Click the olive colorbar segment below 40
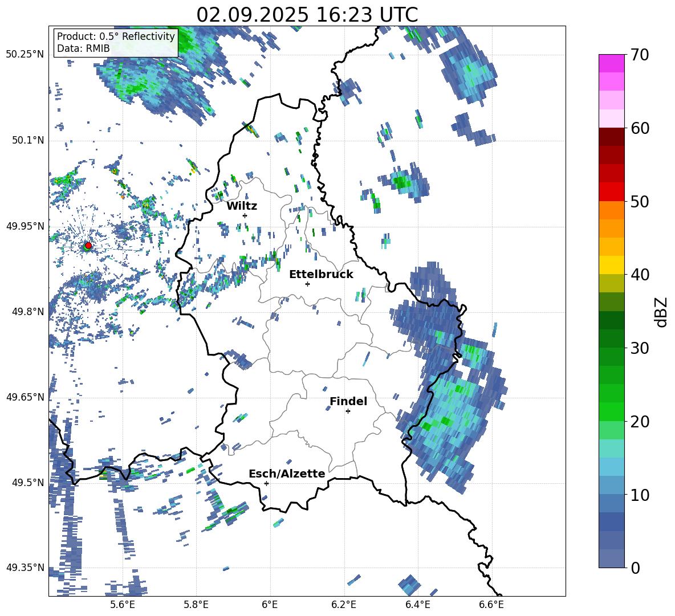The width and height of the screenshot is (675, 616). click(611, 283)
